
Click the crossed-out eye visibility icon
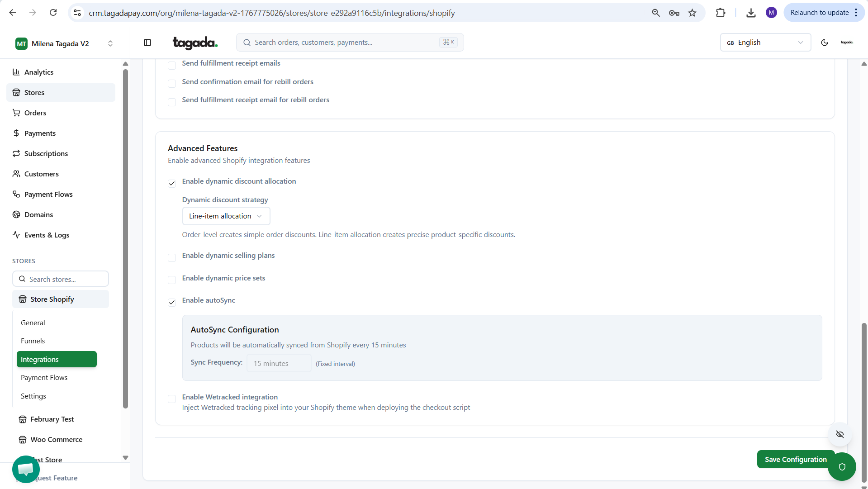tap(840, 434)
